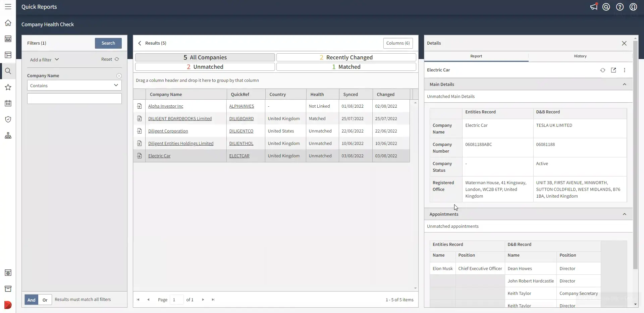This screenshot has height=313, width=644.
Task: Open the DILIENTHOL QuickRef link
Action: coord(241,143)
